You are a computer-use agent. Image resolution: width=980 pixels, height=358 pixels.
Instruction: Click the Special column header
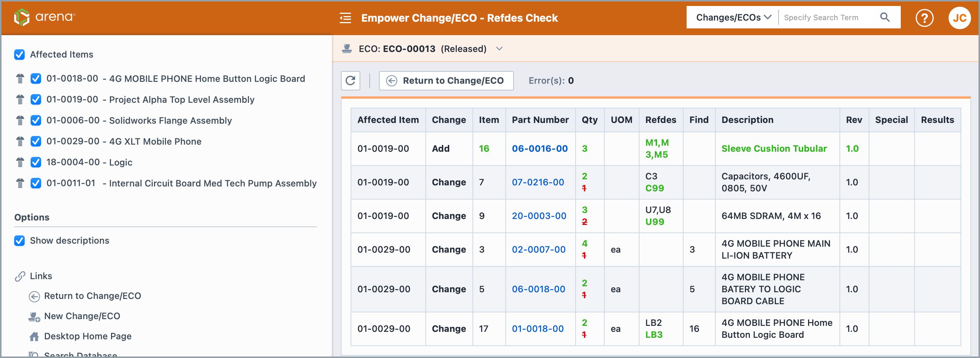click(x=891, y=120)
